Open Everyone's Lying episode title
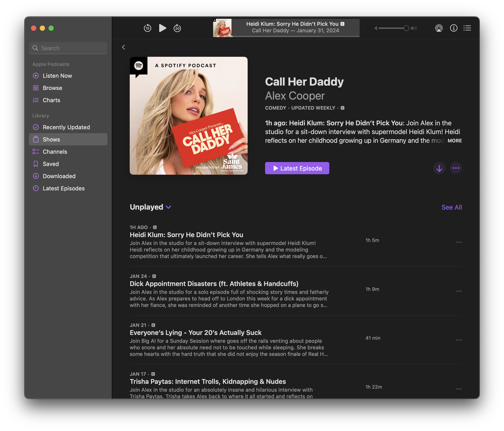This screenshot has height=431, width=504. [196, 333]
